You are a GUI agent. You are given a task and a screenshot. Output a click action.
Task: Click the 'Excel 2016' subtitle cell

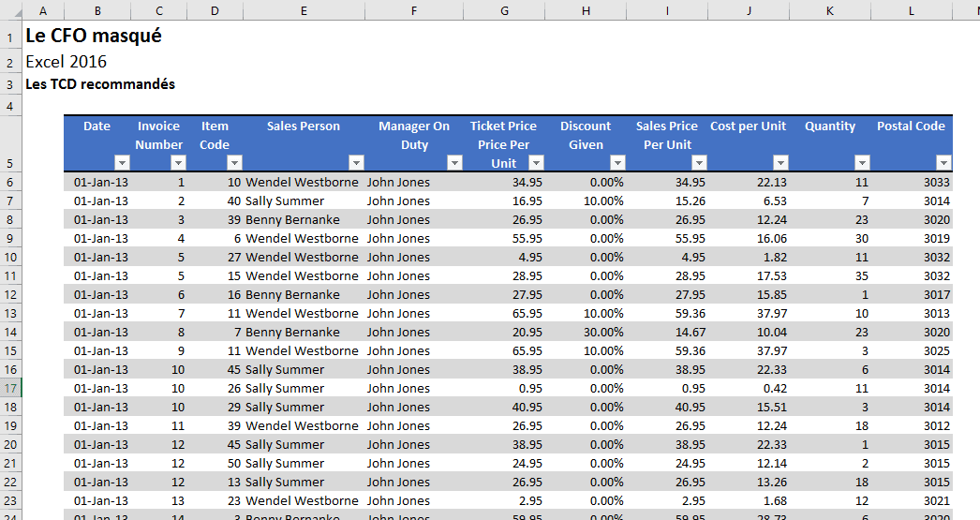click(66, 62)
